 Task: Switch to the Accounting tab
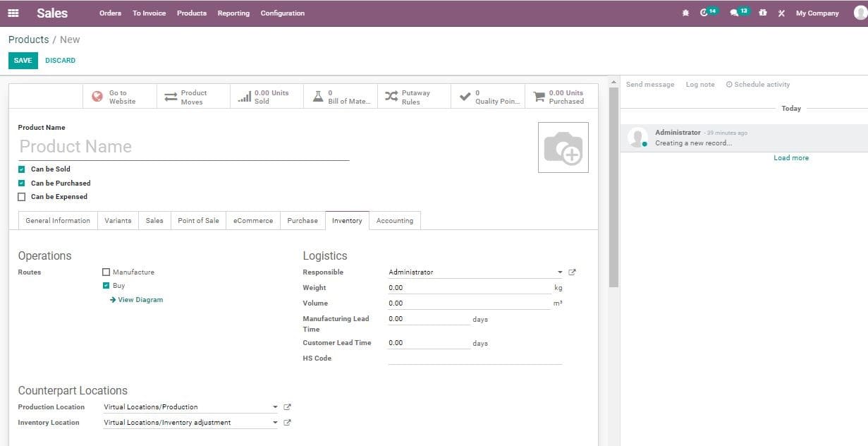click(395, 220)
